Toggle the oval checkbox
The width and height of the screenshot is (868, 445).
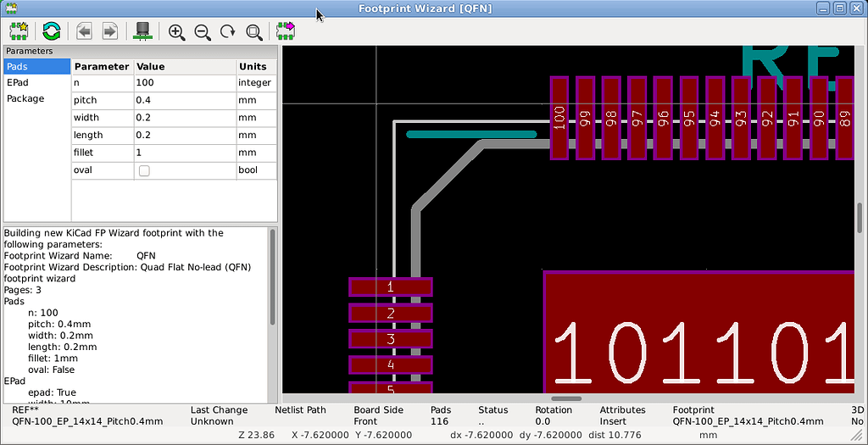[x=144, y=170]
